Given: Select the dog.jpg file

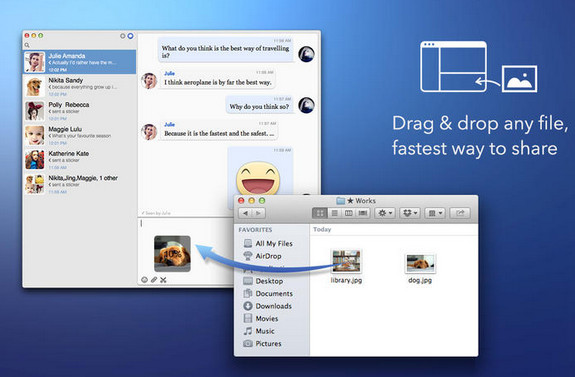Looking at the screenshot, I should tap(420, 268).
